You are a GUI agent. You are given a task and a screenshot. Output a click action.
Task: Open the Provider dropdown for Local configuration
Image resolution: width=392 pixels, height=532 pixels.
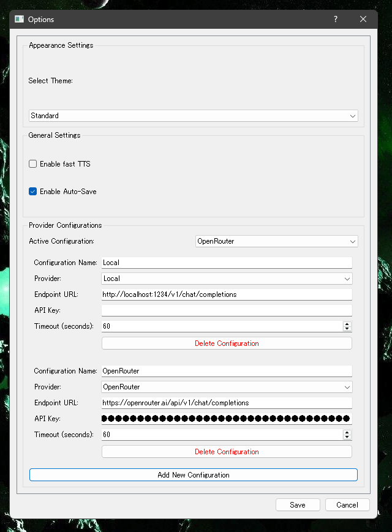coord(227,279)
